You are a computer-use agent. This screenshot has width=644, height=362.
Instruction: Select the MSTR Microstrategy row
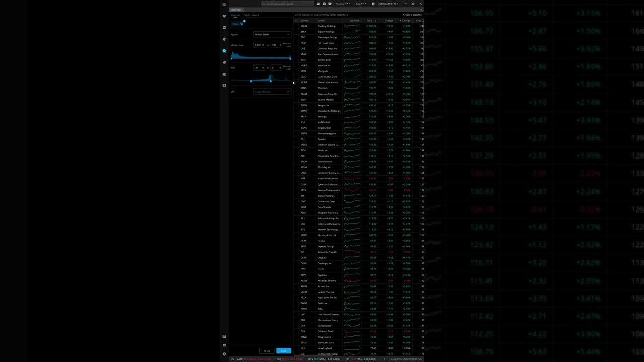(x=359, y=133)
